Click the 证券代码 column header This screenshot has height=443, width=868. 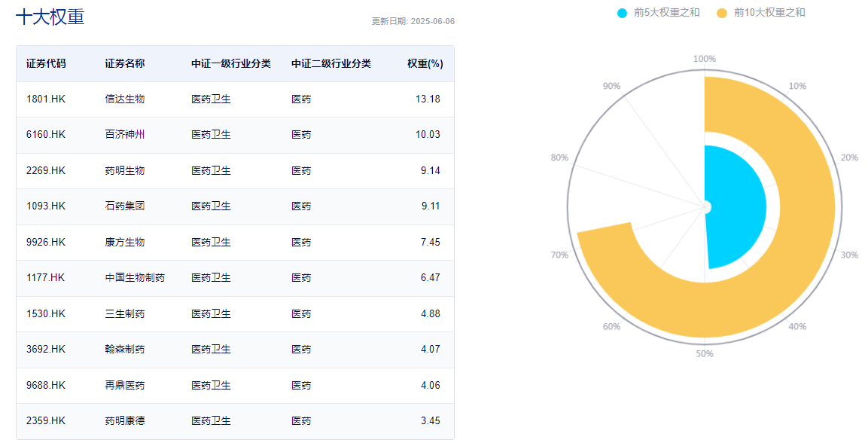pyautogui.click(x=46, y=64)
